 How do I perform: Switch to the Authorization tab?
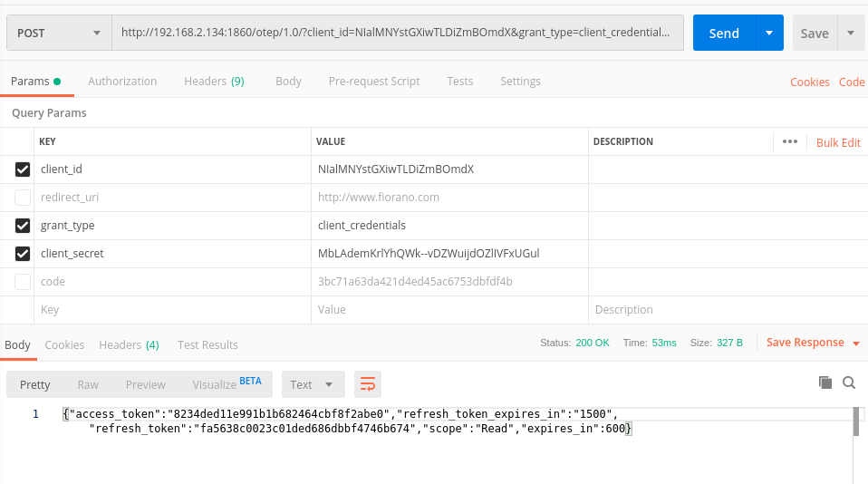tap(122, 82)
